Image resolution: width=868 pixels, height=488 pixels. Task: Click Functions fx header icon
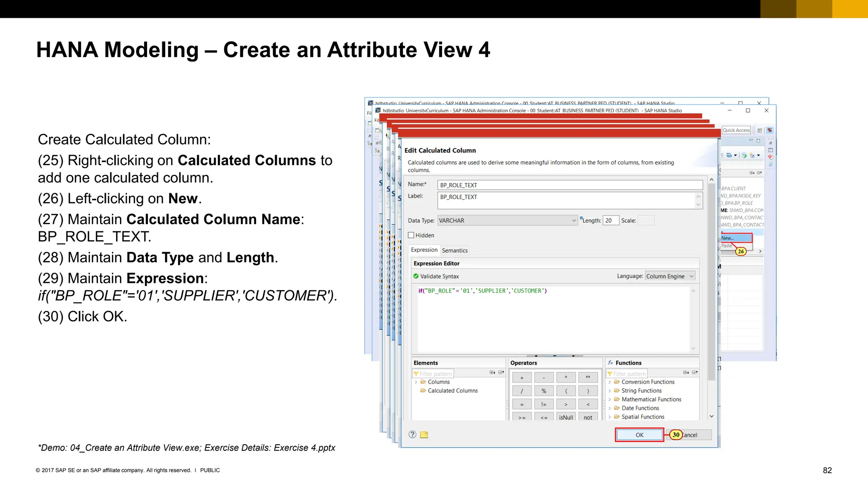point(610,363)
